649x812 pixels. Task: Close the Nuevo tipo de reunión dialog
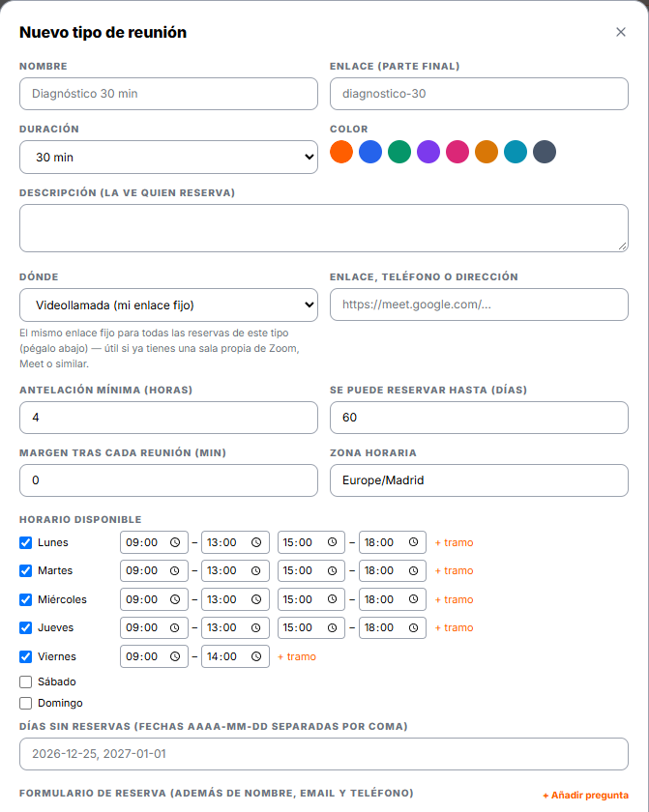pyautogui.click(x=621, y=32)
